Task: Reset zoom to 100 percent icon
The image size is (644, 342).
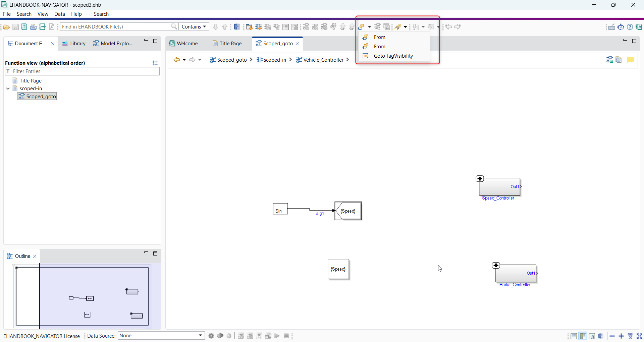Action: (630, 336)
